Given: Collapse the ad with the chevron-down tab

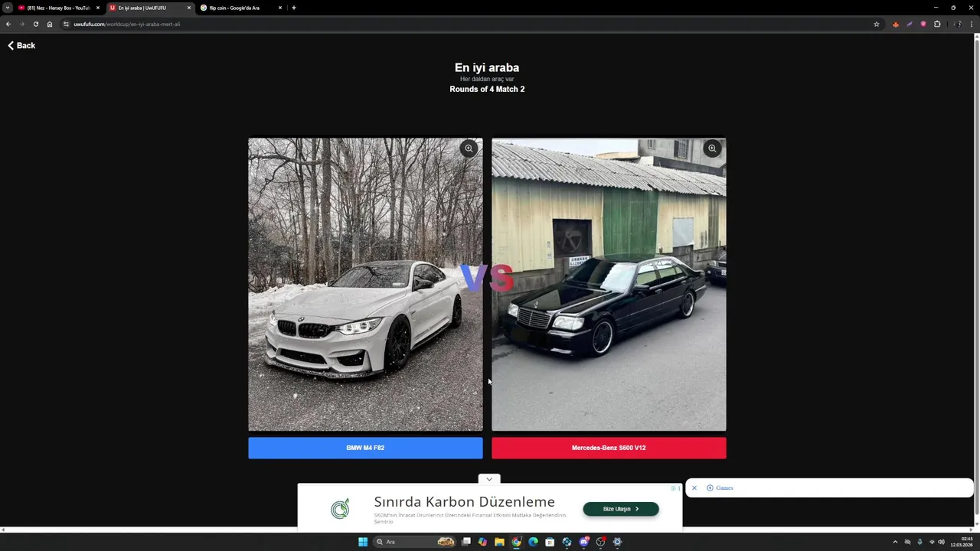Looking at the screenshot, I should [x=489, y=479].
